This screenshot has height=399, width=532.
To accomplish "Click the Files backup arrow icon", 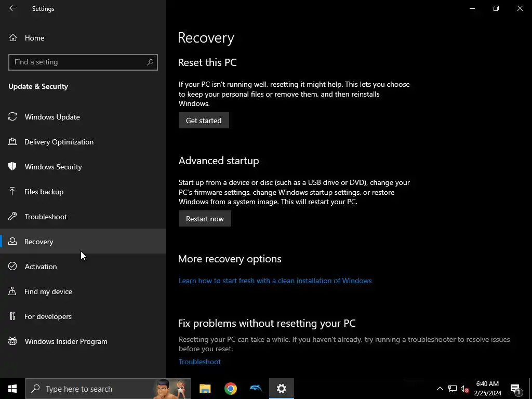I will (12, 191).
